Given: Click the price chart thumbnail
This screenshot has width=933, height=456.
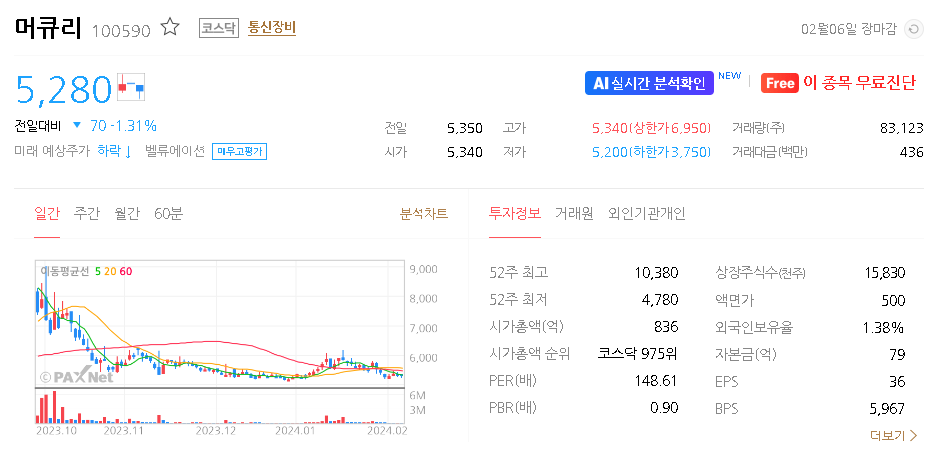Looking at the screenshot, I should [x=220, y=324].
